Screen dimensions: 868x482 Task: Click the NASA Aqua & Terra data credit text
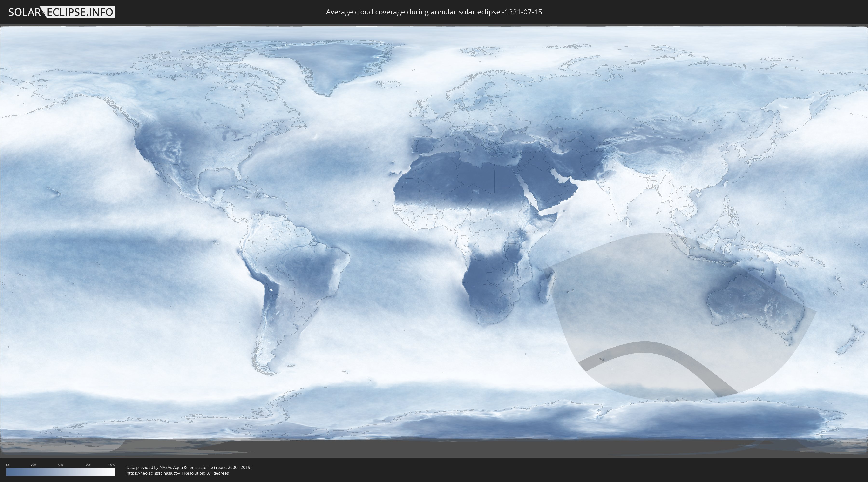coord(189,467)
